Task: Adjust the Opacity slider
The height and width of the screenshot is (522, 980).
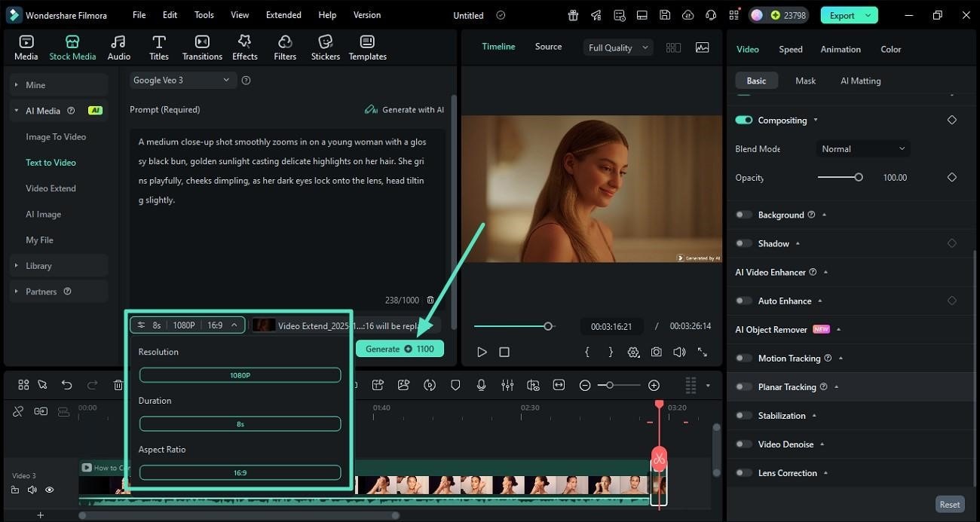Action: click(859, 177)
